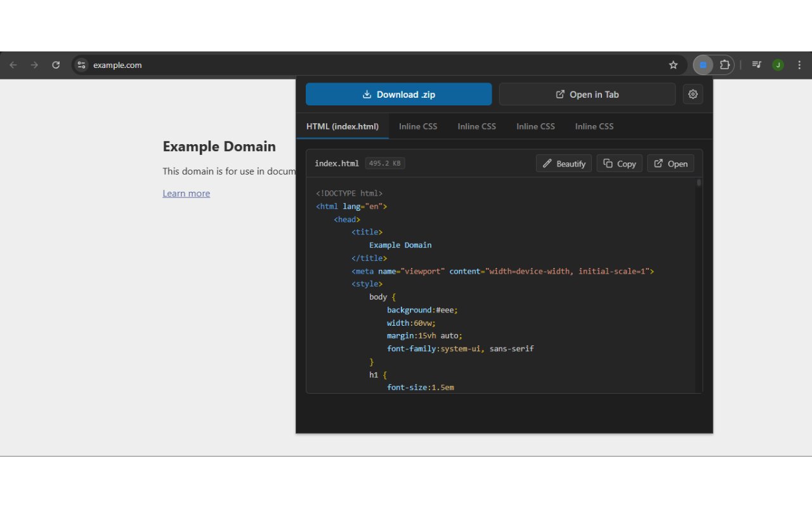This screenshot has width=812, height=508.
Task: Click the width:60vw; code line
Action: click(x=412, y=323)
